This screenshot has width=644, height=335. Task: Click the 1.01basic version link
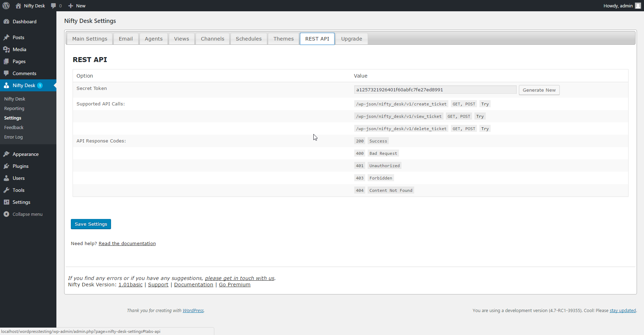[x=130, y=285]
